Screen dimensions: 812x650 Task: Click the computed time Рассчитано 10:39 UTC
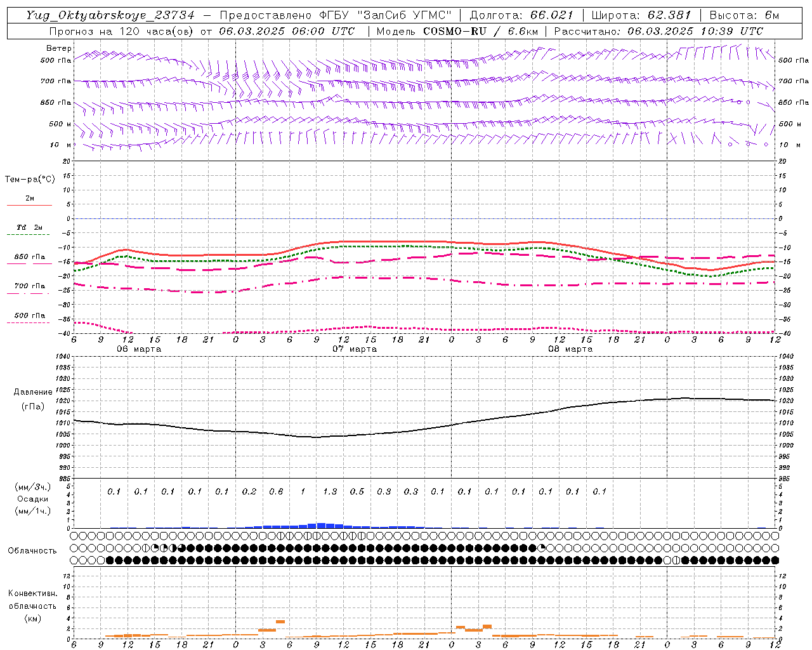point(658,31)
